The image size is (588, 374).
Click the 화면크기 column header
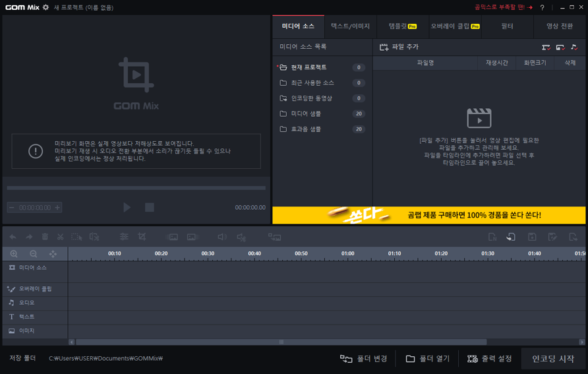pos(535,63)
